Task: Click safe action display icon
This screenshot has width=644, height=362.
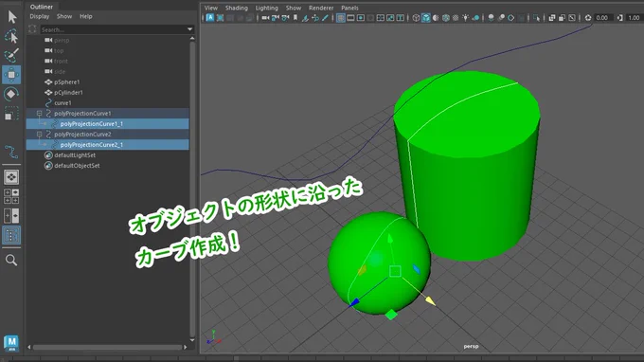Action: click(390, 18)
